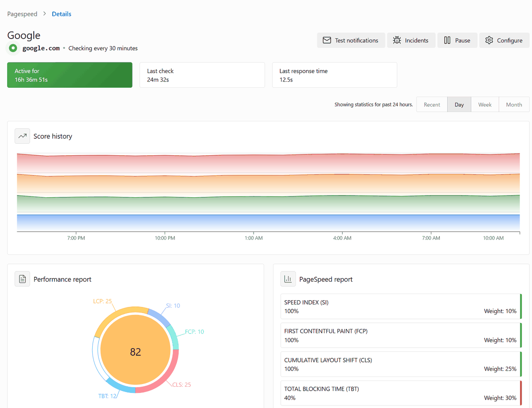Click the green active status indicator
The height and width of the screenshot is (408, 532).
[13, 48]
